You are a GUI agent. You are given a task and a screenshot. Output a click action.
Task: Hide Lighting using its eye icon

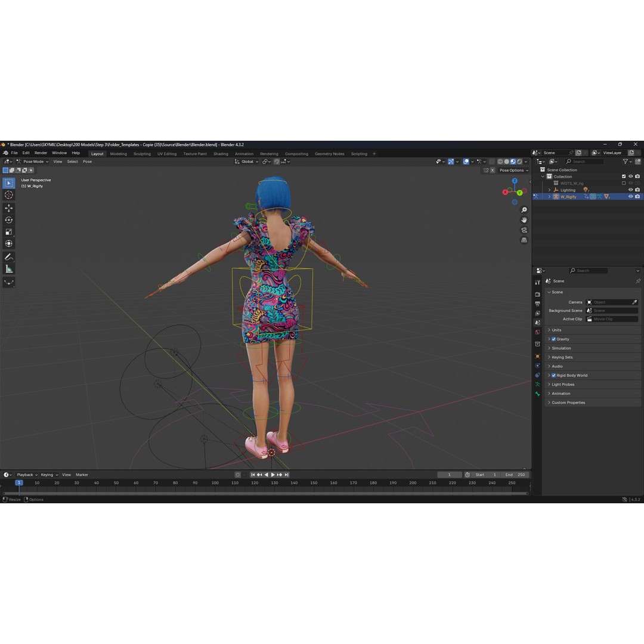pos(630,190)
